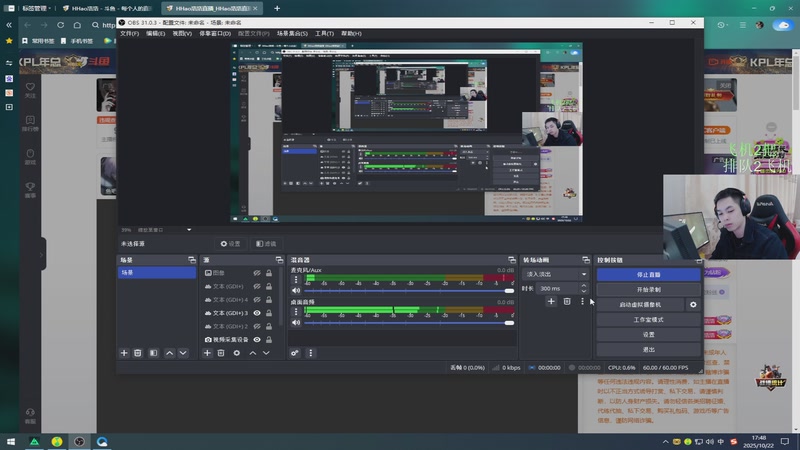Move the scene down with the arrow
Image resolution: width=800 pixels, height=450 pixels.
(x=183, y=353)
